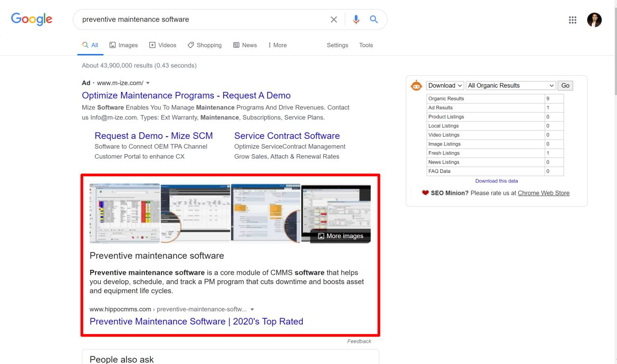The width and height of the screenshot is (617, 364).
Task: Switch to the Shopping tab
Action: point(204,45)
